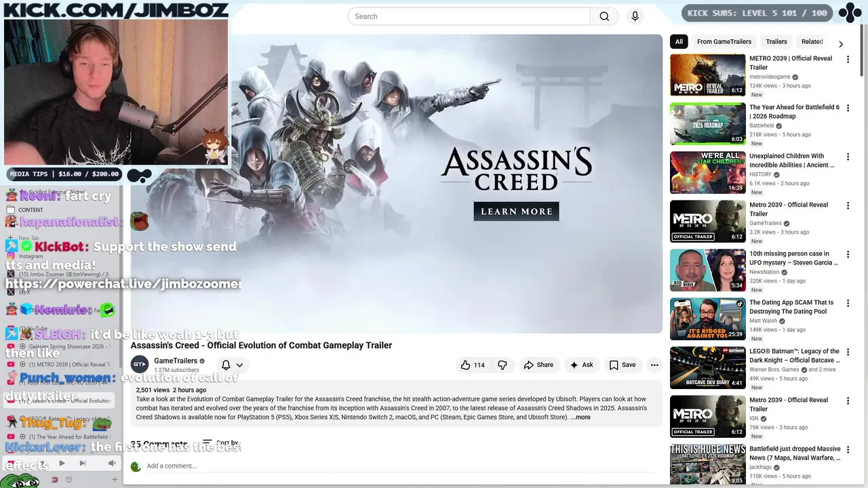
Task: Dislike the Assassin's Creed video
Action: coord(502,365)
